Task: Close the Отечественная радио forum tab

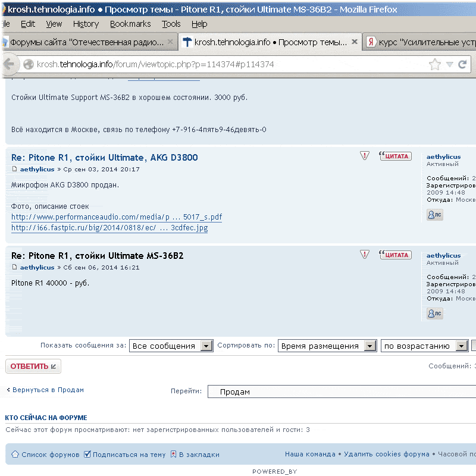Action: 171,42
